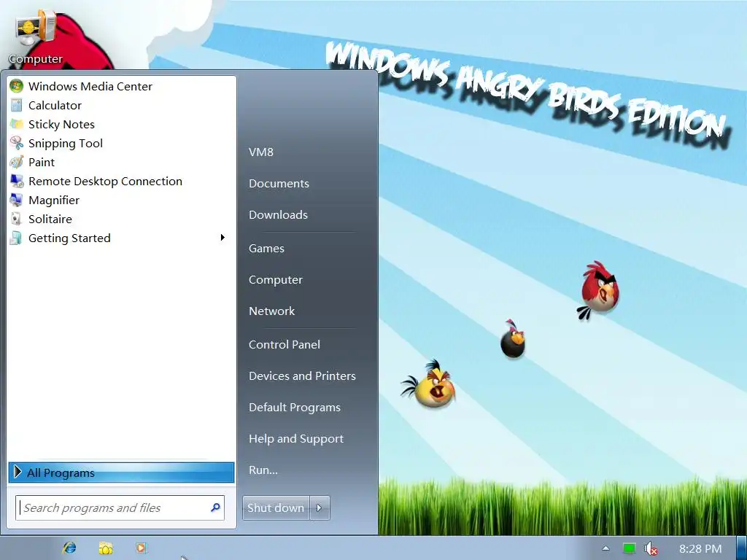This screenshot has width=747, height=560.
Task: Select Windows Media Center text label
Action: point(90,86)
